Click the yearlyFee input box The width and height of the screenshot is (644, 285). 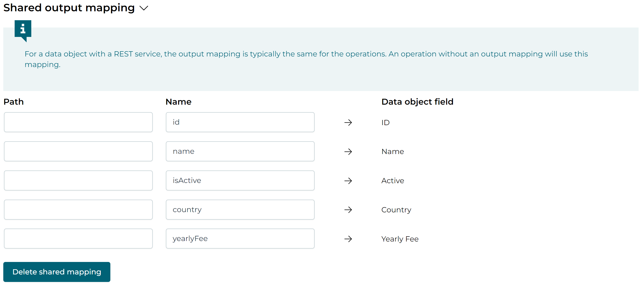pos(240,238)
